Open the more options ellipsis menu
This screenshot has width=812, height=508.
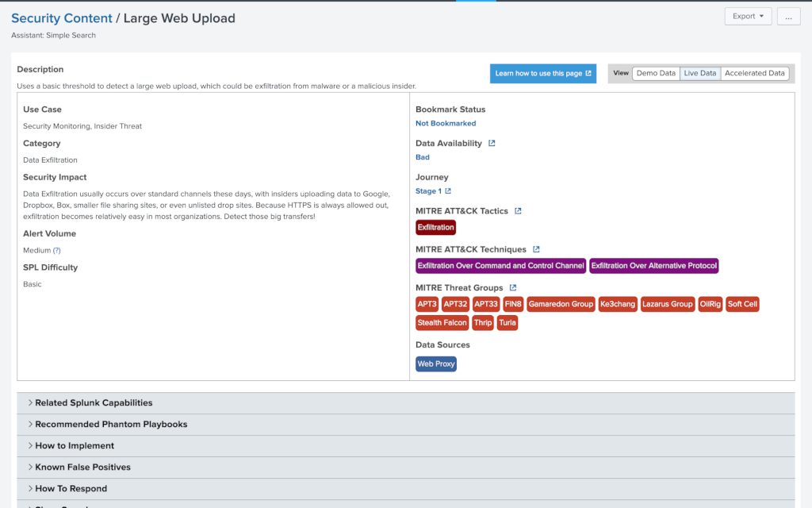788,16
